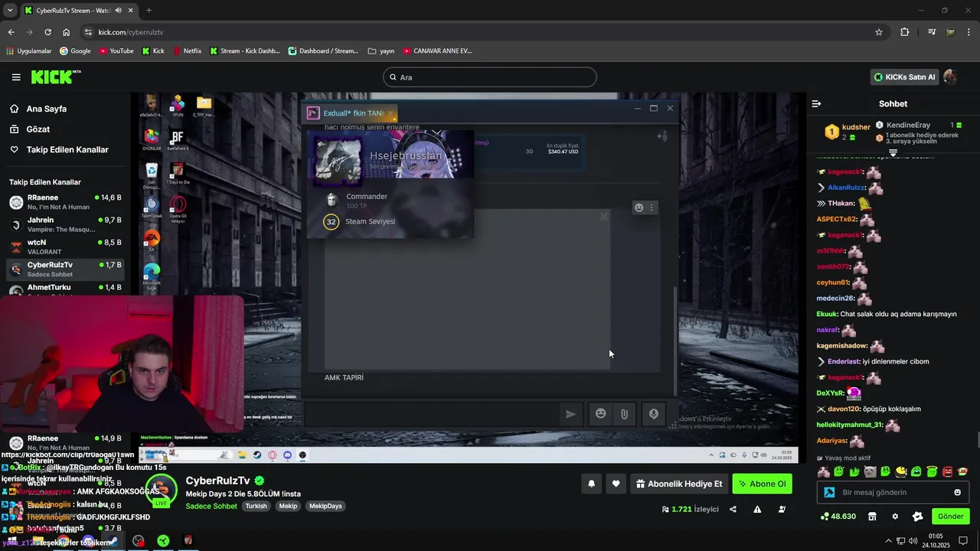Open the Steam chat emoticon picker
This screenshot has width=980, height=551.
(x=601, y=414)
